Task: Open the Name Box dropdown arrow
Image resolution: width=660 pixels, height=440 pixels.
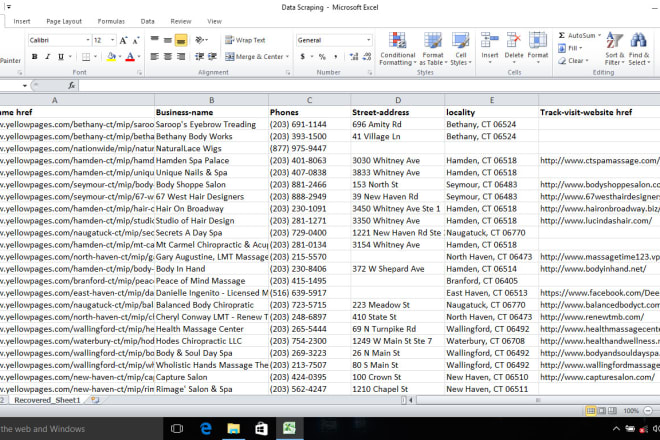Action: pos(25,85)
